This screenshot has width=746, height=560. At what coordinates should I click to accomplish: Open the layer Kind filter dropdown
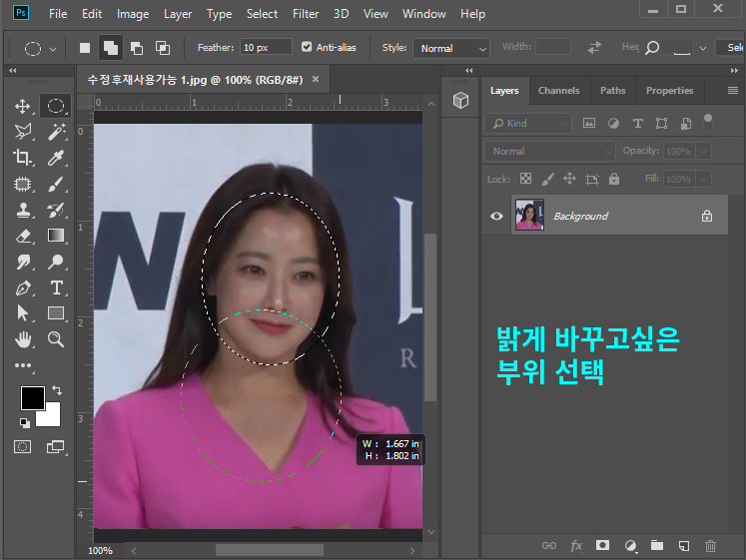[x=528, y=124]
